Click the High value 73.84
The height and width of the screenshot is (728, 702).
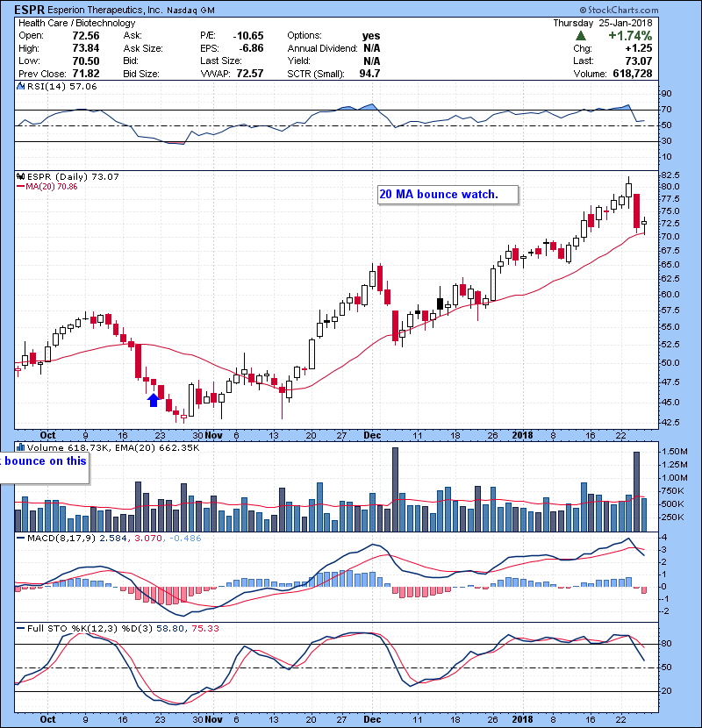[86, 48]
